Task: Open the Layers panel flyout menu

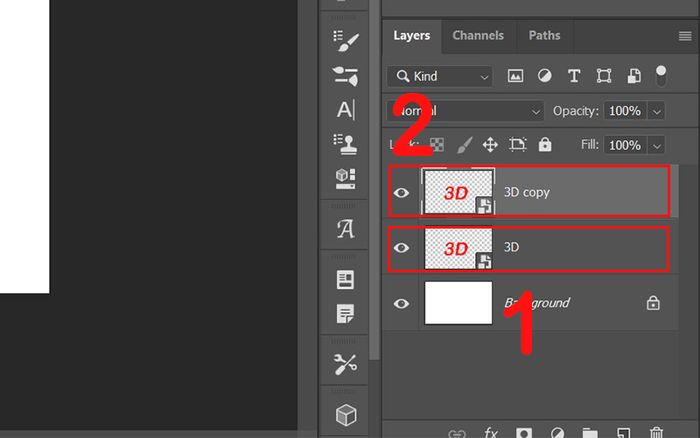Action: [685, 36]
